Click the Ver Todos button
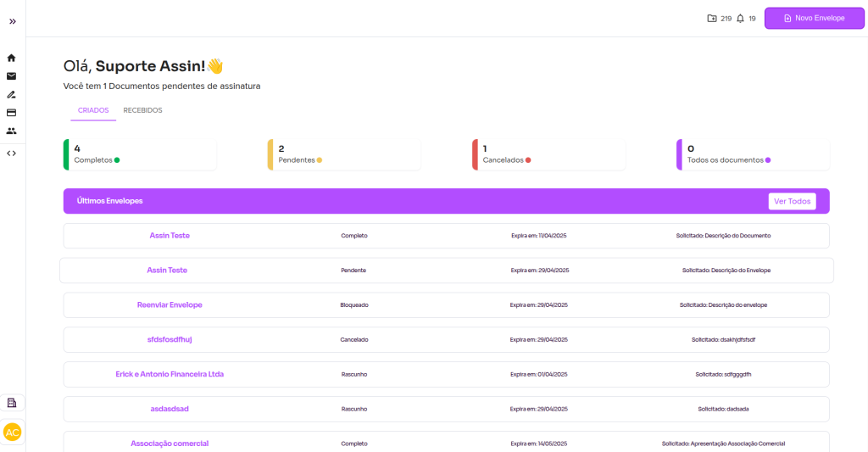The width and height of the screenshot is (868, 452). click(792, 201)
